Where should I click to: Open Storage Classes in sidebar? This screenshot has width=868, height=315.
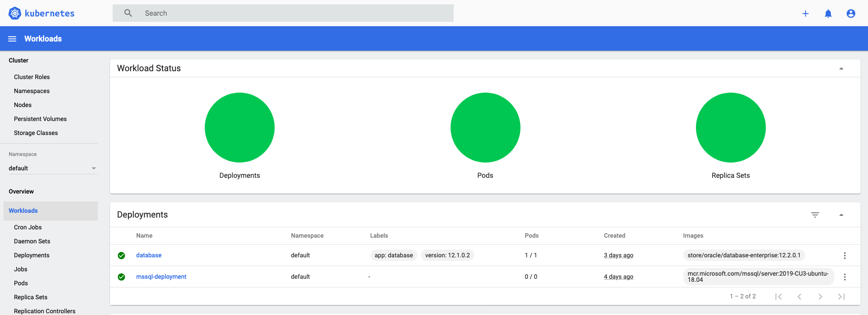click(36, 133)
